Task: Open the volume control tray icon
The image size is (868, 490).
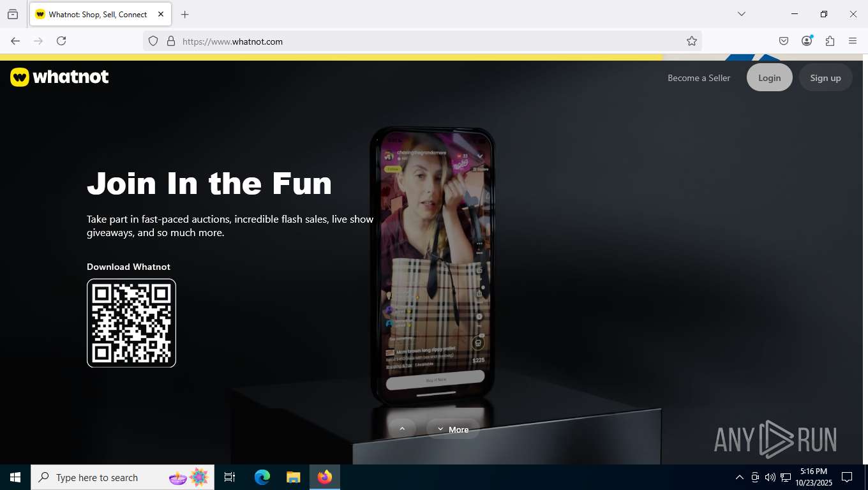Action: click(770, 477)
